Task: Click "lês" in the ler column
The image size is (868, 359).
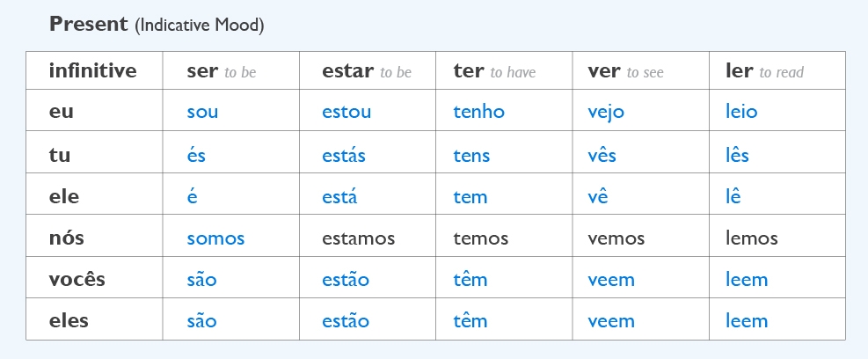Action: click(x=737, y=156)
